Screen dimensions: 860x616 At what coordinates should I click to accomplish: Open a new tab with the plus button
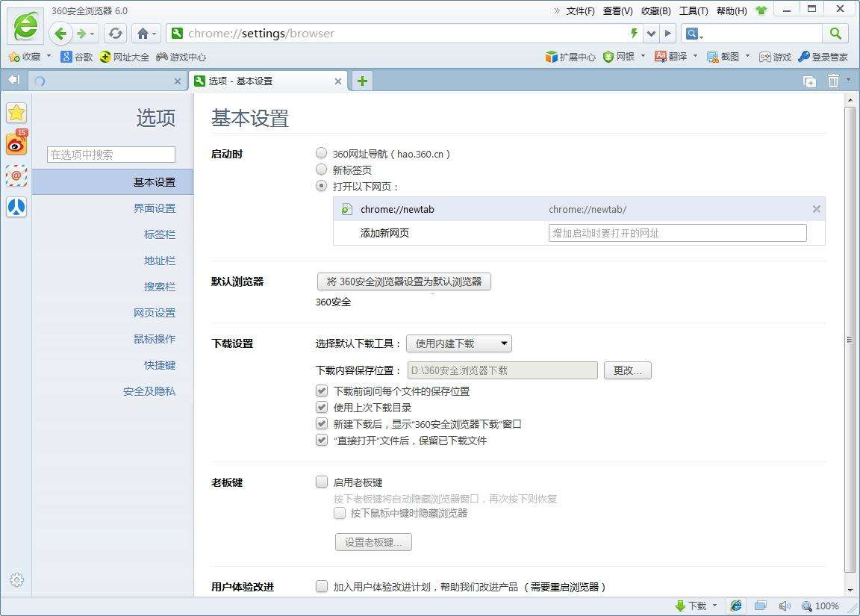tap(362, 81)
